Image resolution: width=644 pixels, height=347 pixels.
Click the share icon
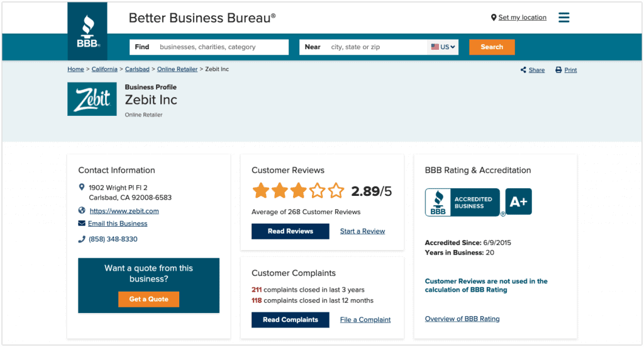523,70
